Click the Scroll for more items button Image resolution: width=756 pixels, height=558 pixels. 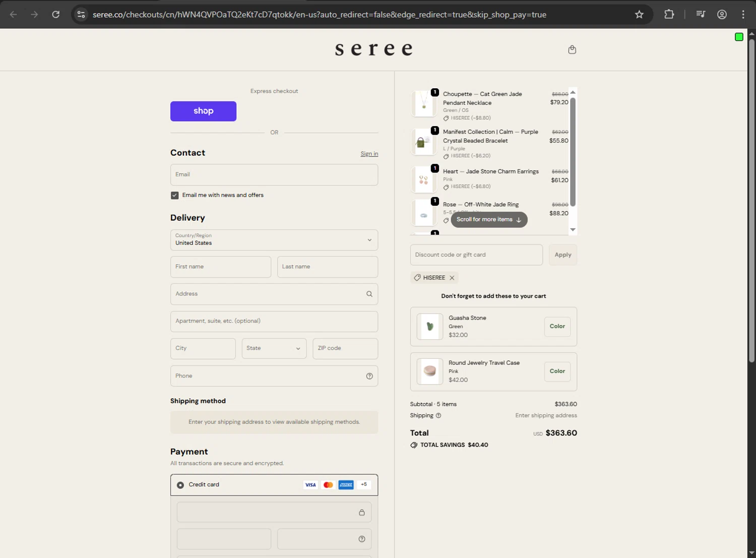click(x=489, y=220)
